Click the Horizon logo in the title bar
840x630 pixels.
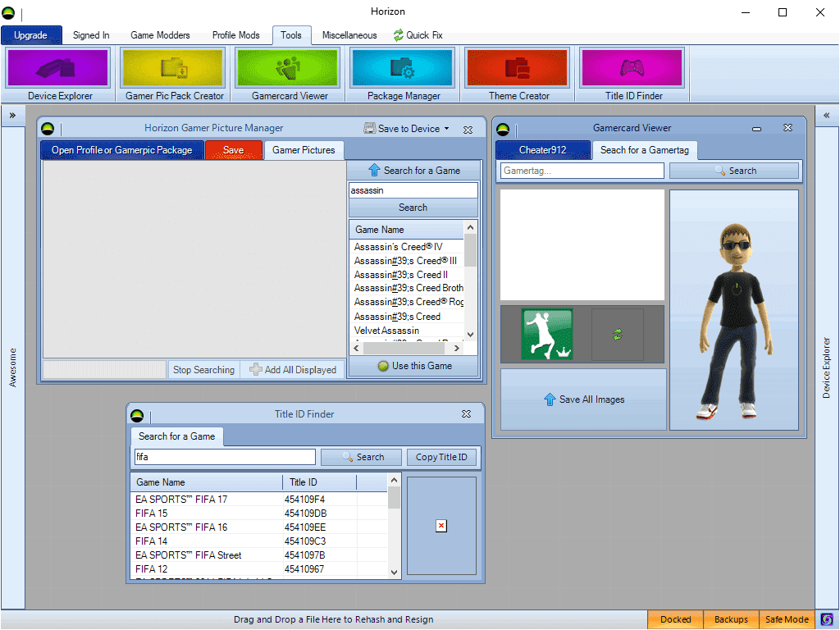click(8, 12)
